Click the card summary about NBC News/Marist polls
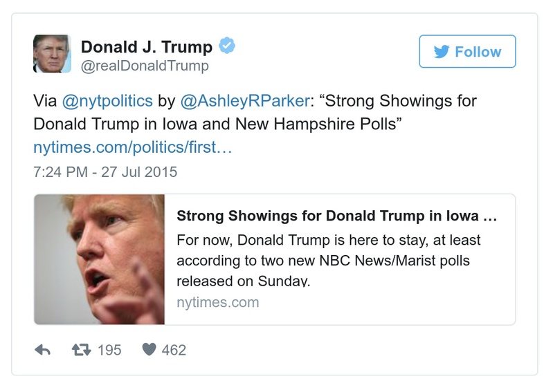The image size is (553, 392). [x=329, y=261]
